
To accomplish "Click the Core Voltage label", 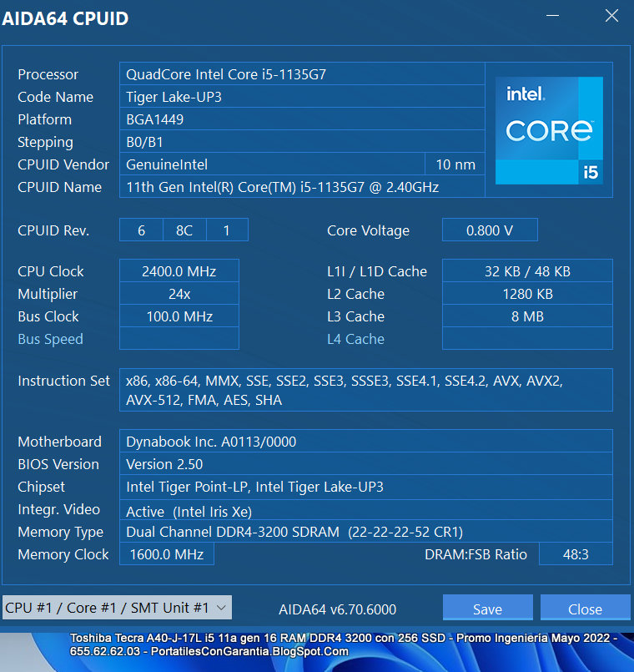I will point(368,230).
